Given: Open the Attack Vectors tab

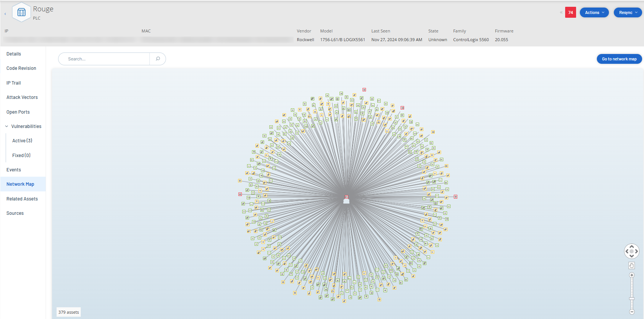Looking at the screenshot, I should click(22, 97).
